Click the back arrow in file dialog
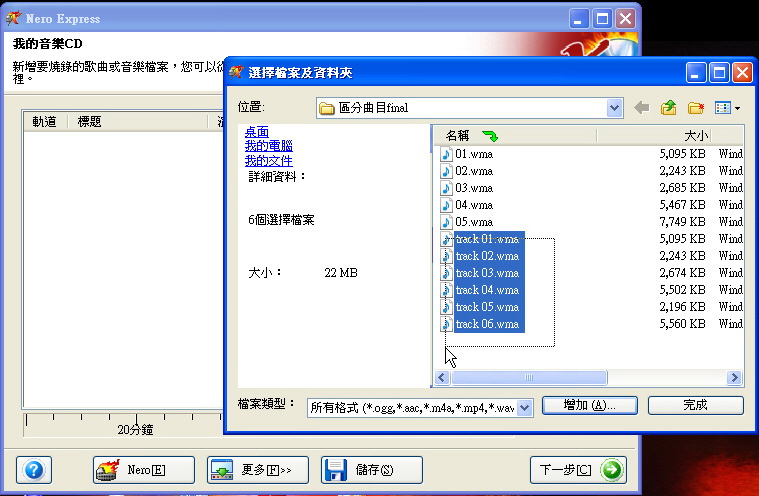 (x=642, y=108)
